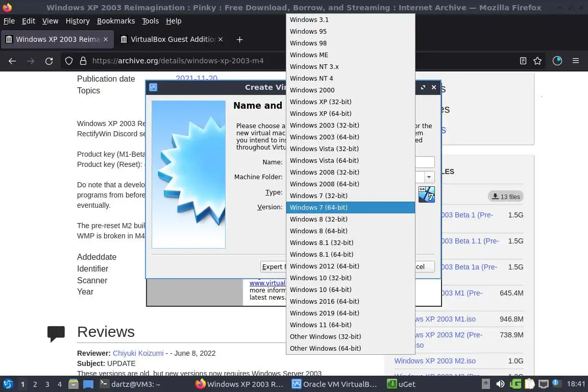Select Windows 2008 (64-bit)
The width and height of the screenshot is (588, 392).
(x=350, y=184)
